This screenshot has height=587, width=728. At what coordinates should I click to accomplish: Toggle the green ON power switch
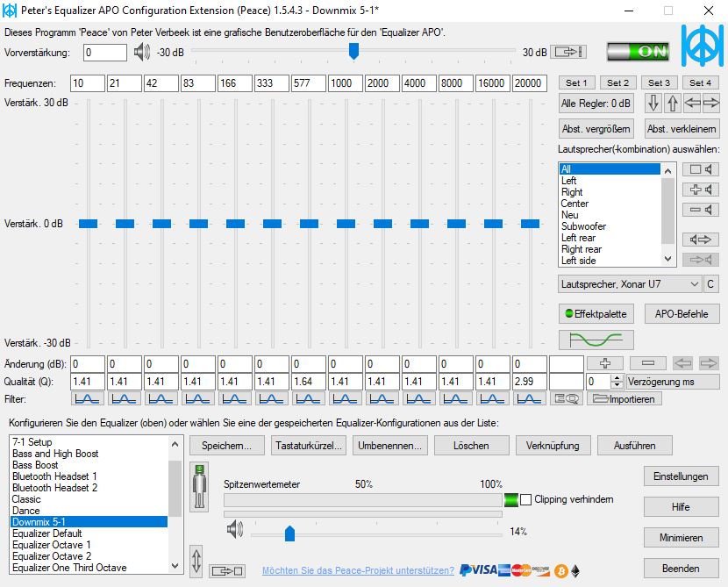point(639,52)
